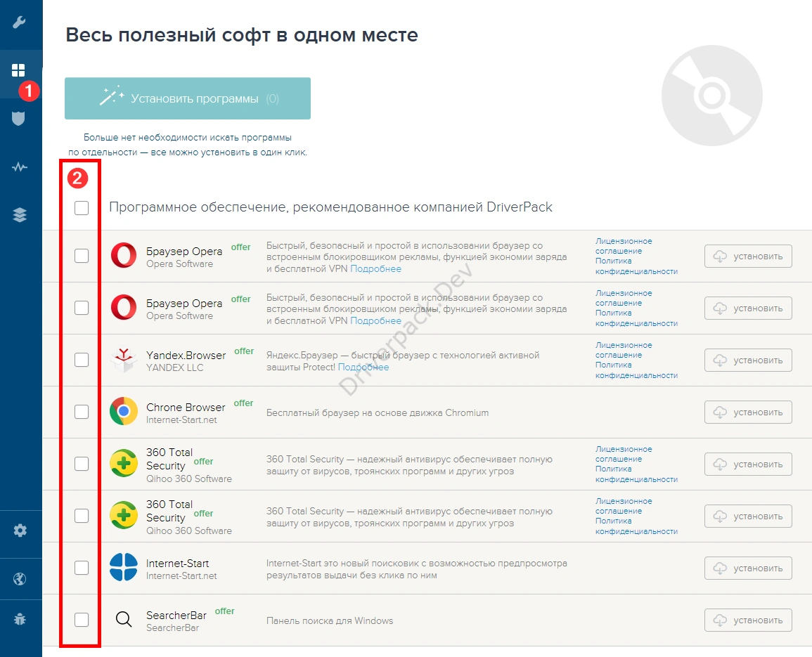Open the stacked layers sidebar icon
The height and width of the screenshot is (657, 812).
click(20, 214)
